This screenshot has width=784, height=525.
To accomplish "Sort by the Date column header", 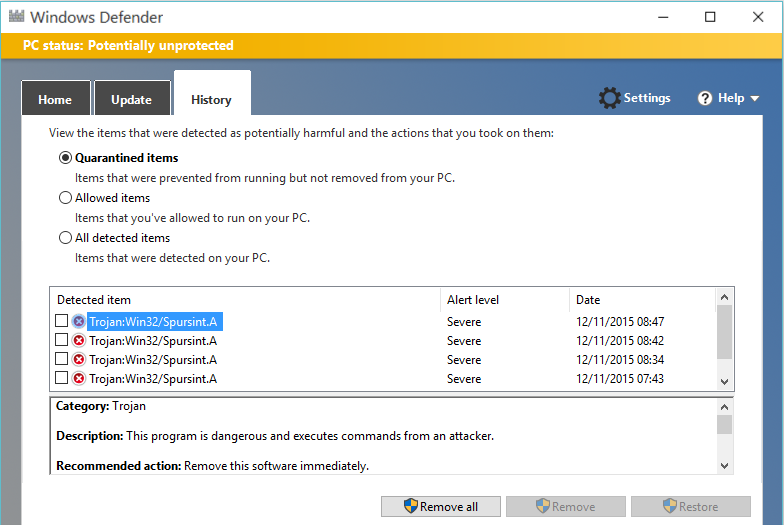I will pos(642,300).
